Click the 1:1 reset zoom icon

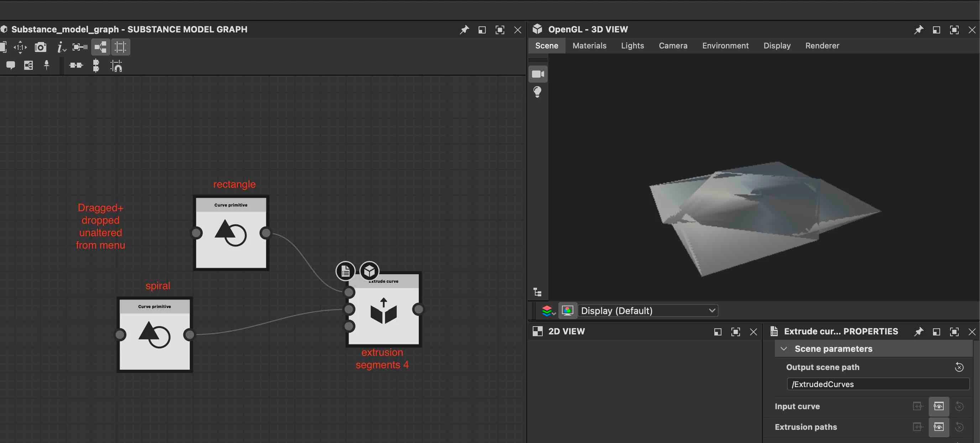click(x=20, y=47)
